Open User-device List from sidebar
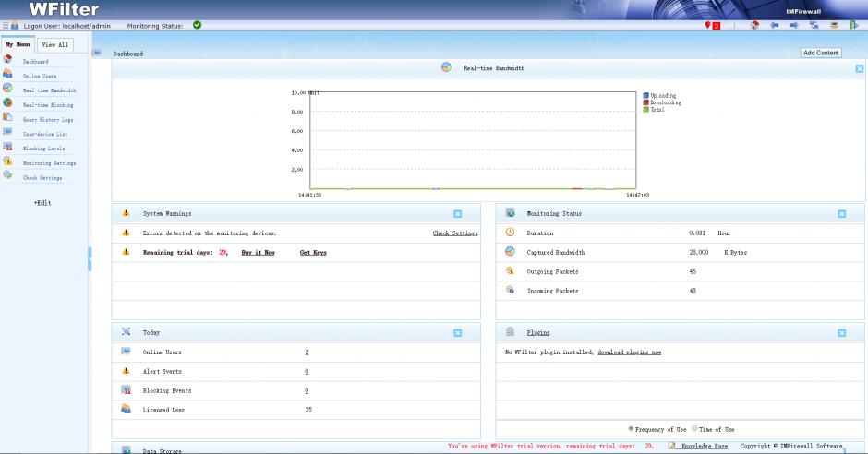868x454 pixels. [45, 134]
